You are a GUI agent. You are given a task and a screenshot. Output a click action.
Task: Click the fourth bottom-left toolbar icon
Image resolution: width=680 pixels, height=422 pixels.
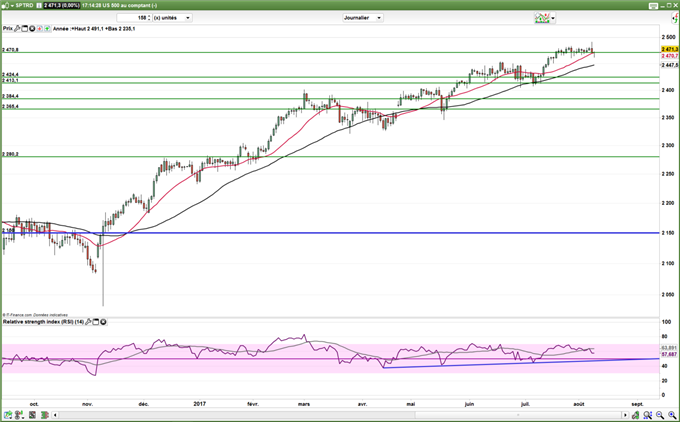click(x=44, y=415)
